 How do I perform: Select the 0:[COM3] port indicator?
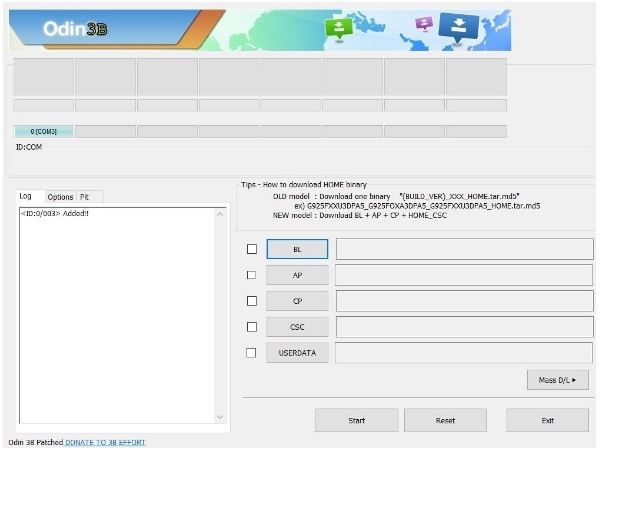(44, 131)
